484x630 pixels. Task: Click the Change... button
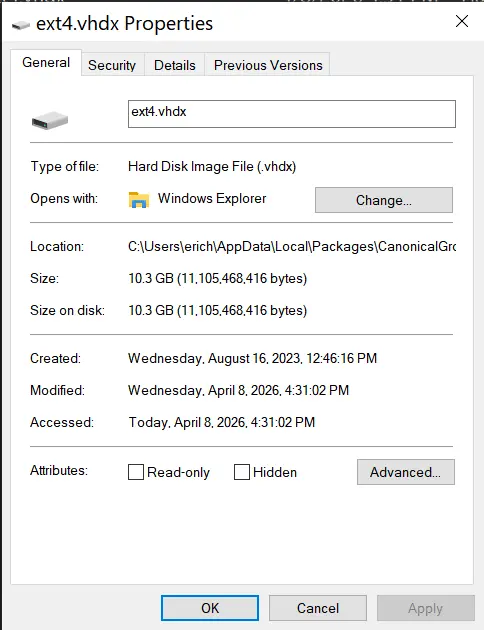coord(384,200)
